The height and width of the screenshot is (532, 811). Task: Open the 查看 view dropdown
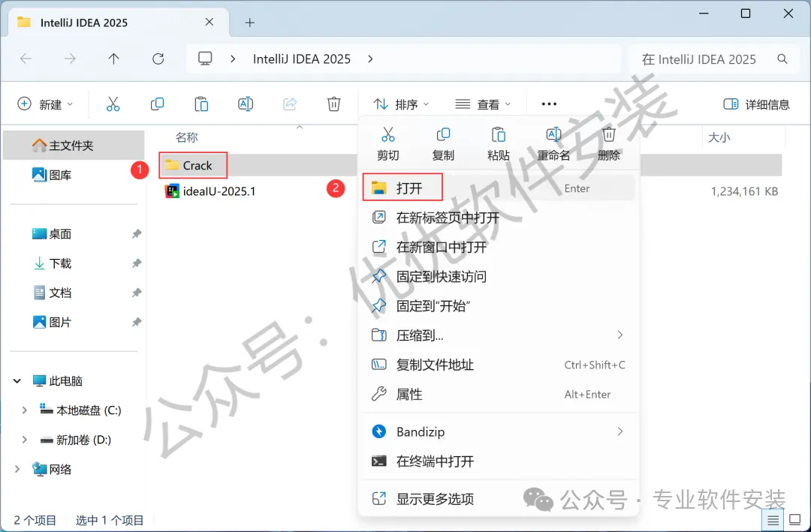pos(483,104)
